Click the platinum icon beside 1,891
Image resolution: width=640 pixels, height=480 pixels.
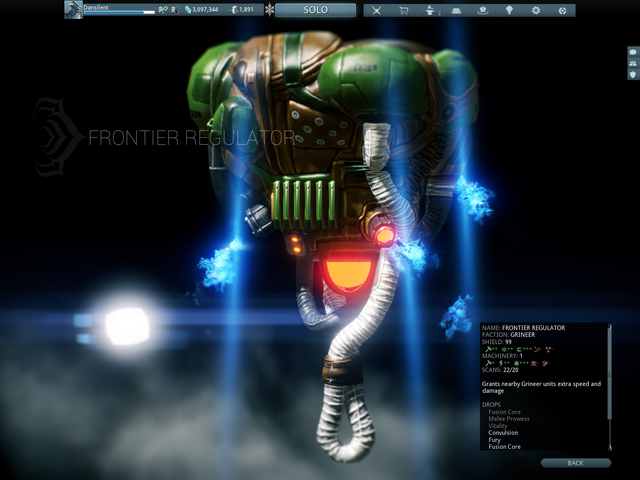(x=235, y=9)
